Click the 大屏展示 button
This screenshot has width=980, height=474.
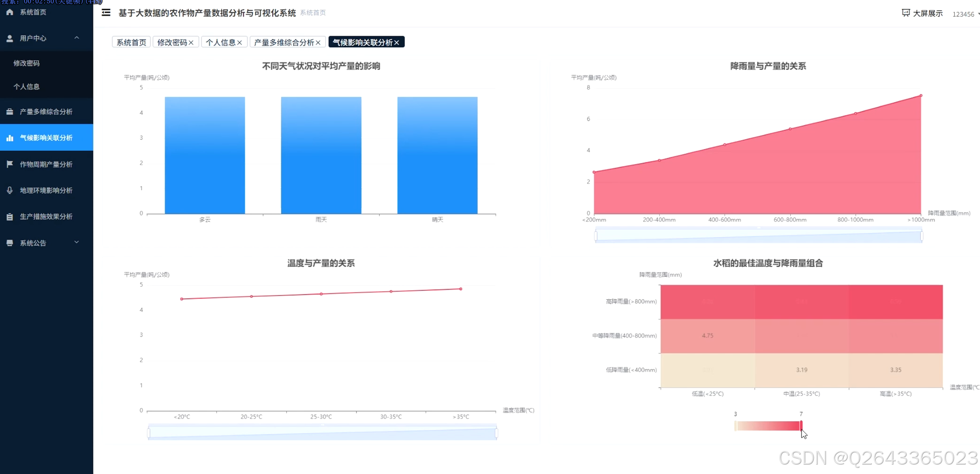pos(922,13)
